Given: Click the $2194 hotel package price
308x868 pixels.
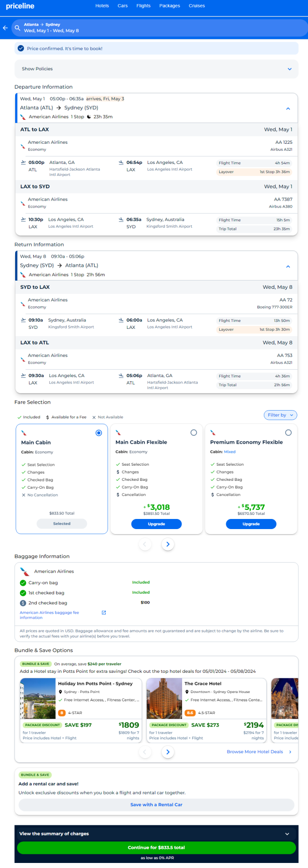Looking at the screenshot, I should [254, 725].
